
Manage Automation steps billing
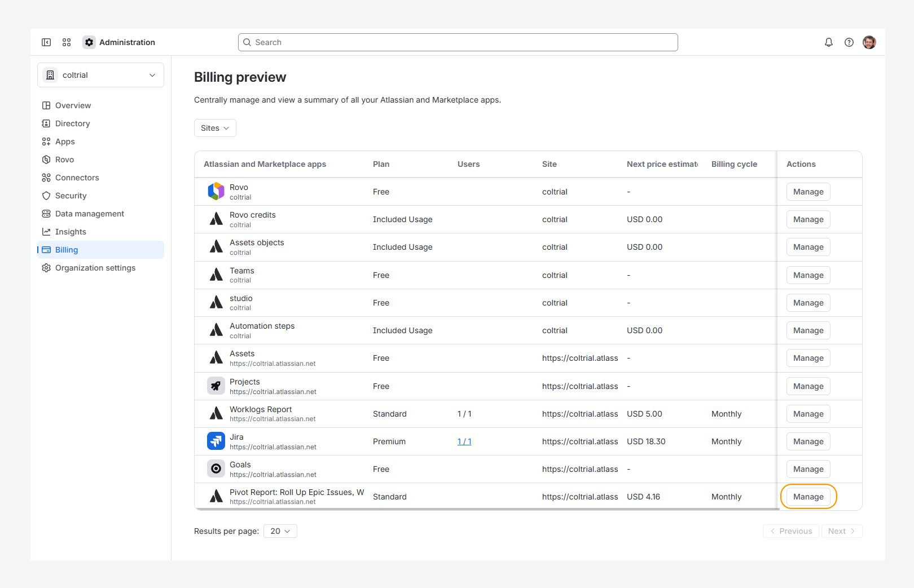coord(808,330)
